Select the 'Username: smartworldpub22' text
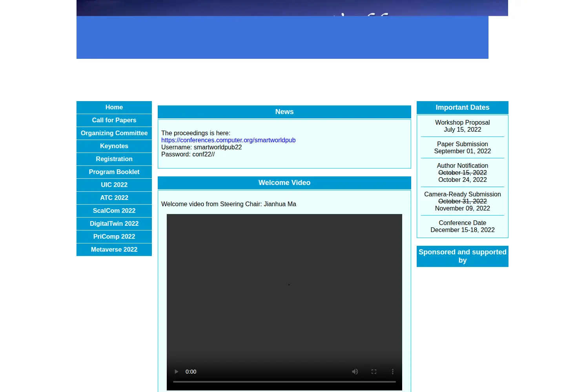 (x=201, y=147)
